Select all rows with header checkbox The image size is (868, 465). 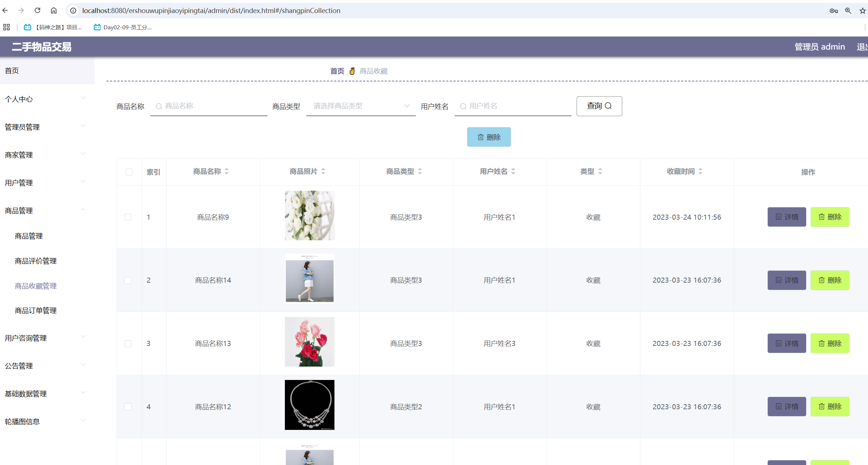coord(129,172)
